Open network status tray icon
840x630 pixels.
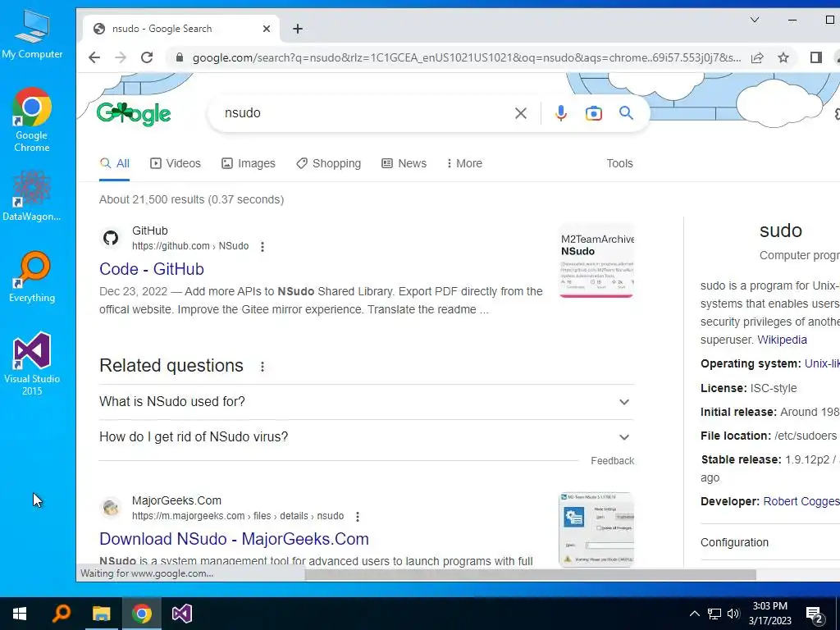click(714, 614)
